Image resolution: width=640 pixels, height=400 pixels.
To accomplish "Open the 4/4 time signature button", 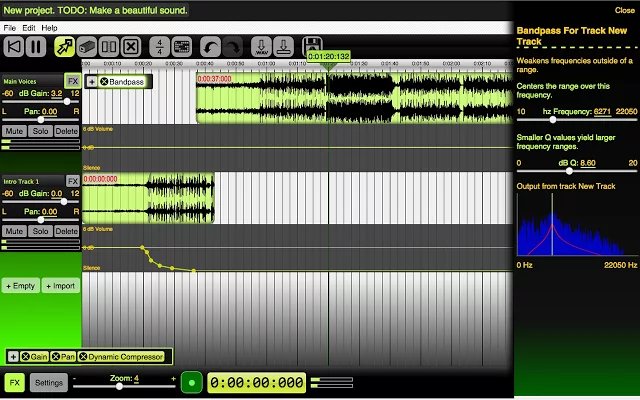I will (x=160, y=47).
